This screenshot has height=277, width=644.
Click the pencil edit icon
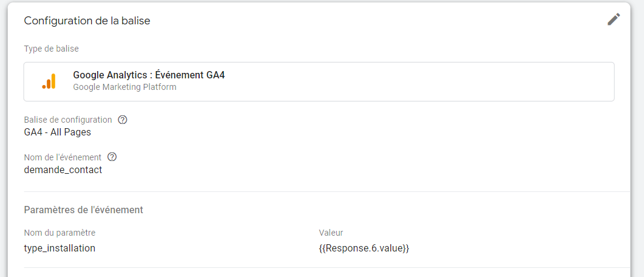click(x=614, y=19)
